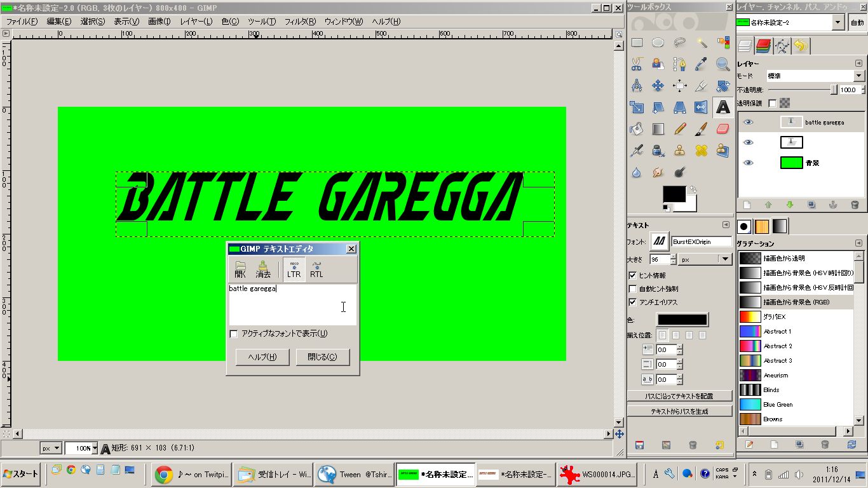Open the font size unit px dropdown
Viewport: 868px width, 488px height.
click(705, 259)
